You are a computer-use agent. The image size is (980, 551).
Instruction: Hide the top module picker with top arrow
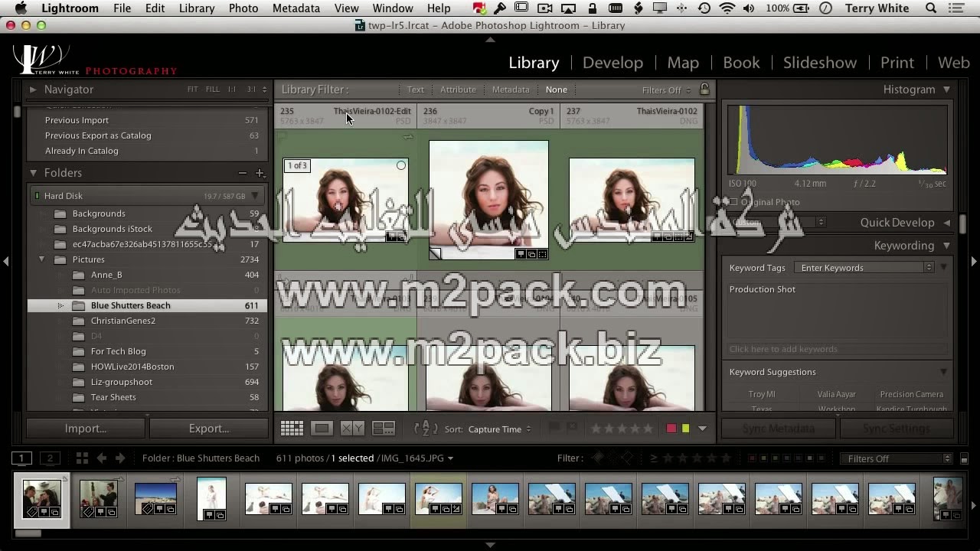coord(490,39)
